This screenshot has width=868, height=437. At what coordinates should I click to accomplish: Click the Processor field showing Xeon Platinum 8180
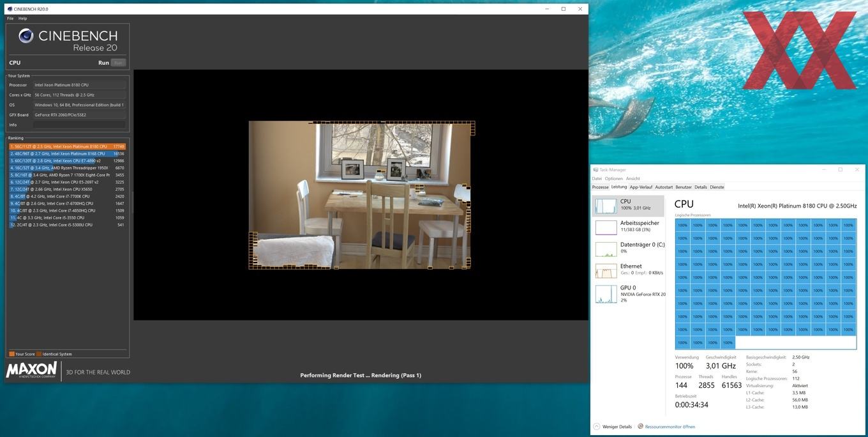click(x=79, y=85)
